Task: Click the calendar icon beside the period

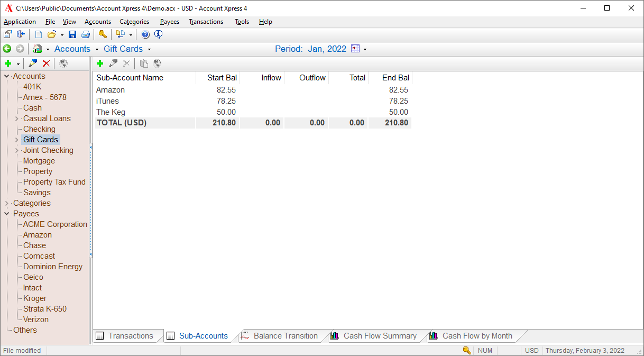Action: [x=355, y=49]
